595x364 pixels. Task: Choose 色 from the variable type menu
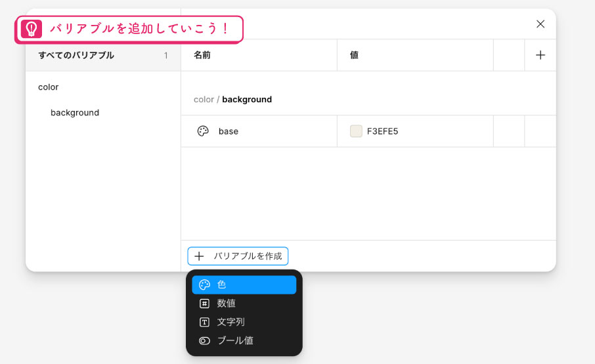click(244, 285)
